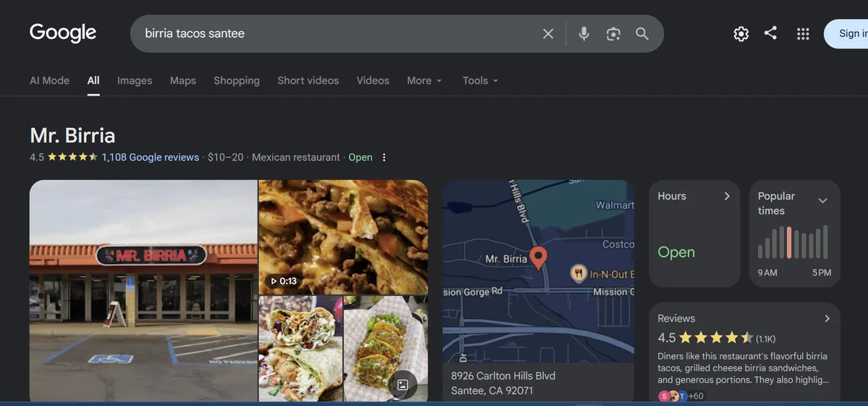Click the green Open status beside Mexican restaurant
Image resolution: width=868 pixels, height=406 pixels.
pos(360,157)
